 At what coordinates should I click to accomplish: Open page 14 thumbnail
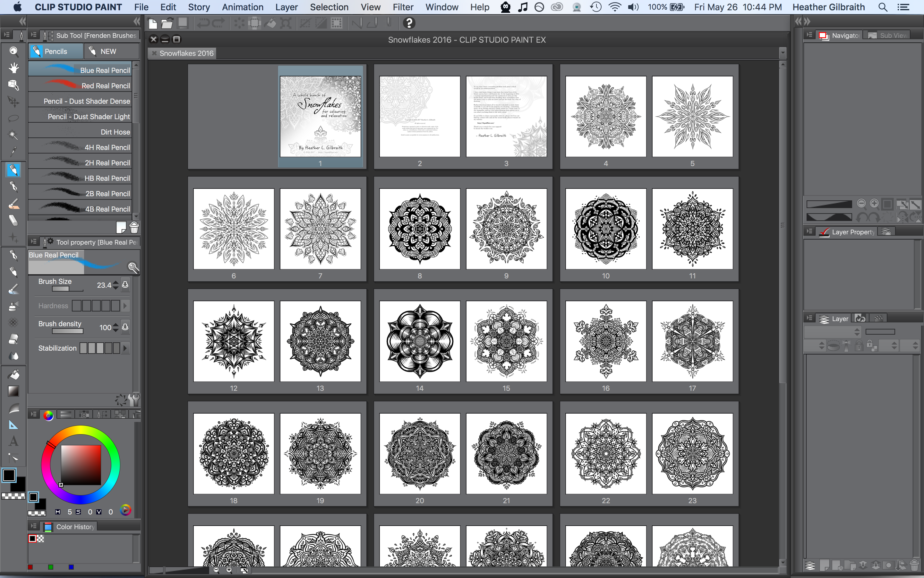(x=420, y=341)
